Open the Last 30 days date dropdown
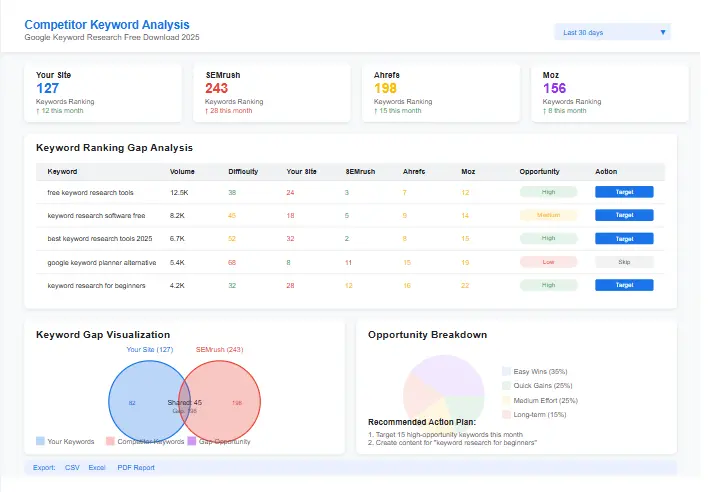This screenshot has height=492, width=717. [x=612, y=33]
